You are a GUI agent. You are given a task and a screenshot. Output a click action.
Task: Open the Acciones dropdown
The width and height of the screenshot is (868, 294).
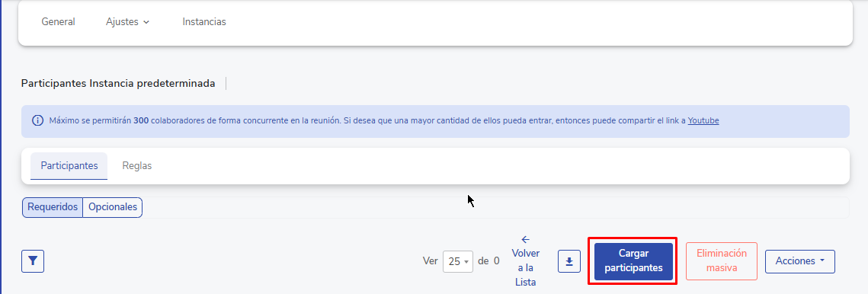[x=800, y=261]
